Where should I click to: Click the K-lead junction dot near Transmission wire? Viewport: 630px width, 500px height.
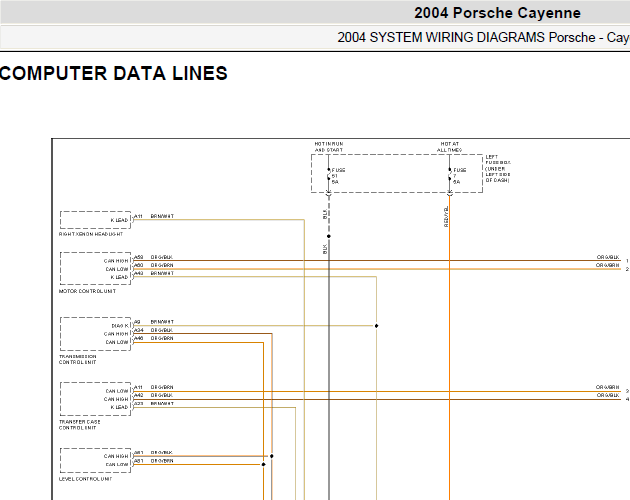376,326
